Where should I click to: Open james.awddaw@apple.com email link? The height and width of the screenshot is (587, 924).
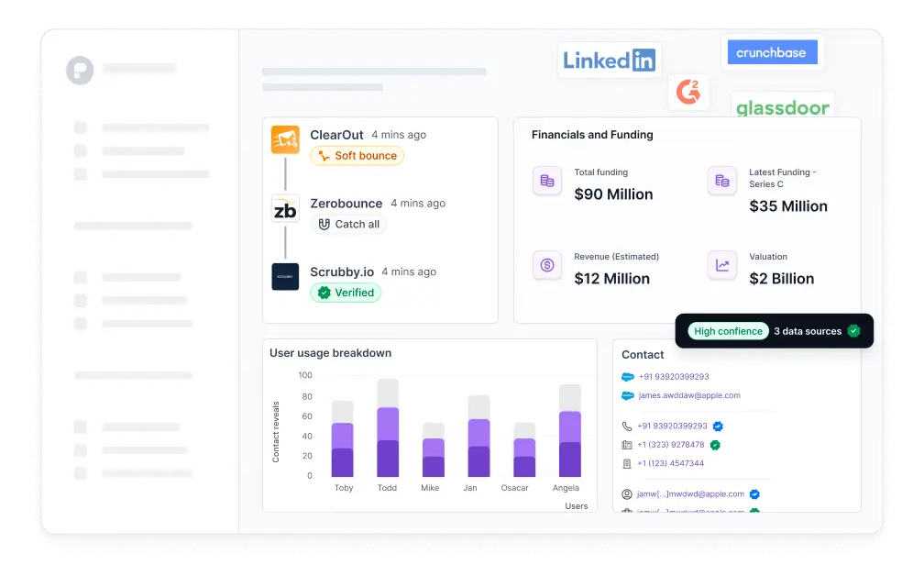point(689,396)
